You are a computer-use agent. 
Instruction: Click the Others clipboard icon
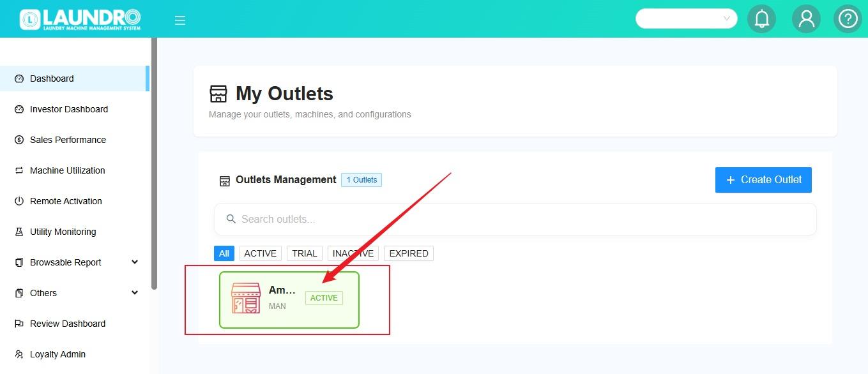19,293
